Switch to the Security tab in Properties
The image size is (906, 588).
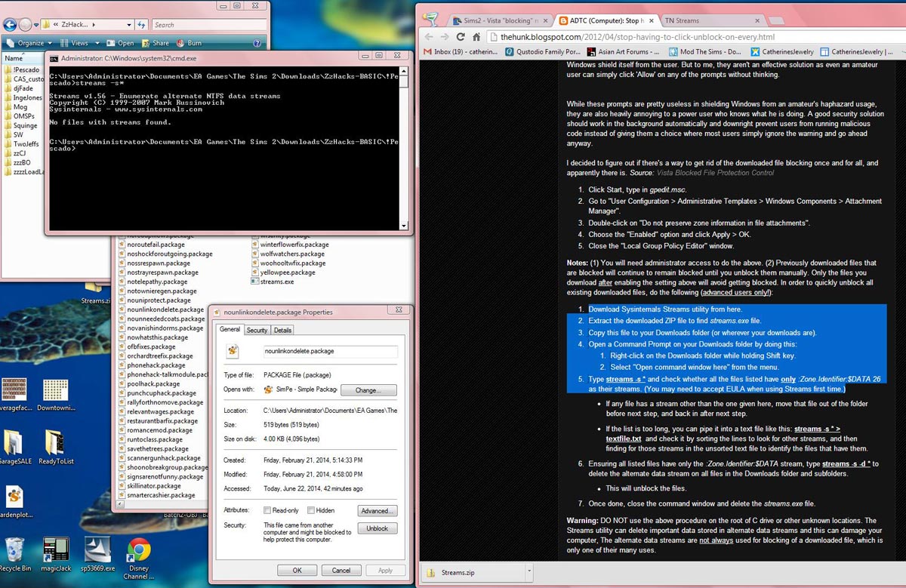point(257,330)
